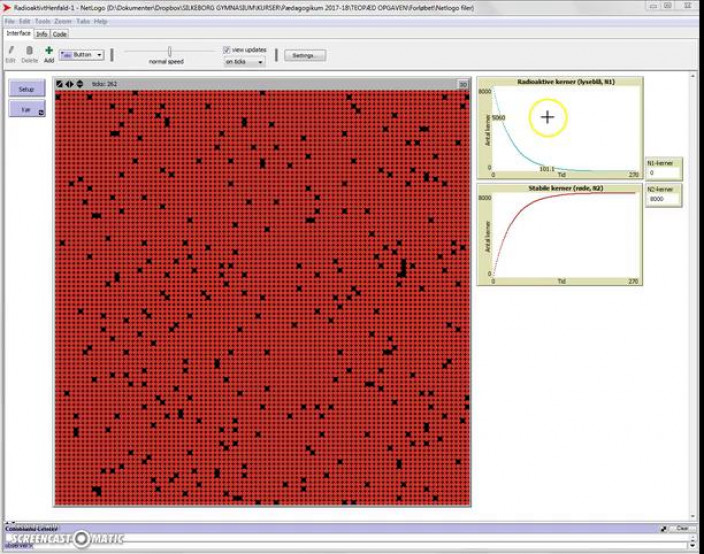Click the Command Center title label
This screenshot has width=704, height=554.
point(31,529)
